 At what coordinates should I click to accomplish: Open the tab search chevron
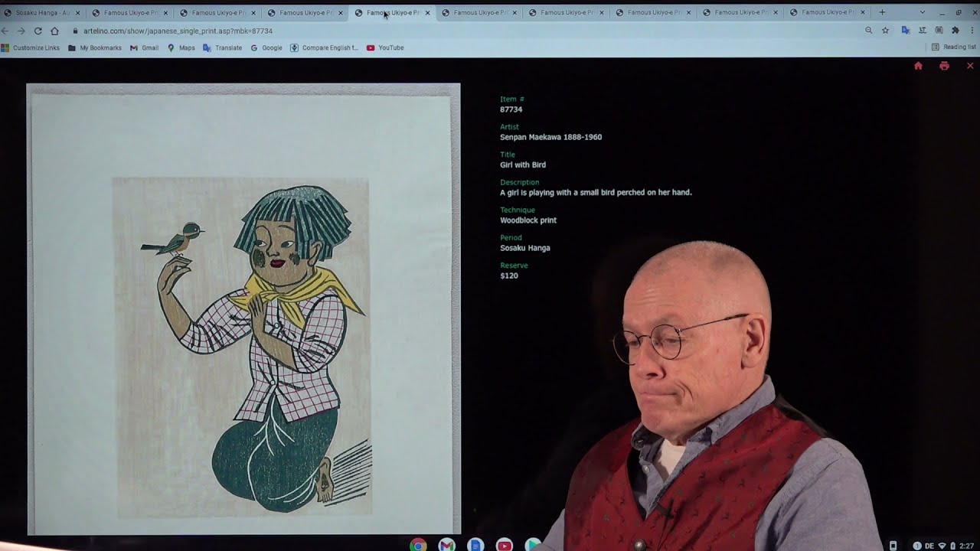[922, 12]
